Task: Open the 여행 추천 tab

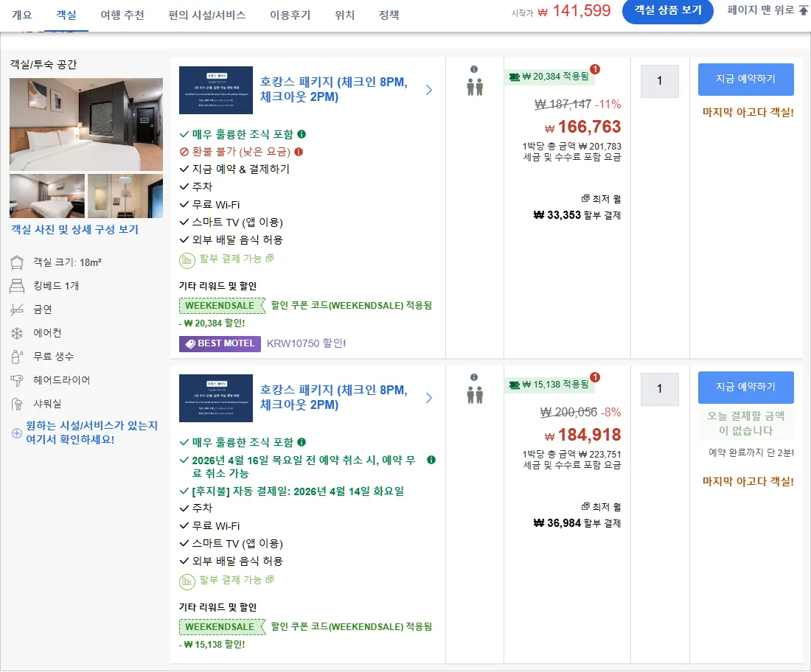Action: (122, 15)
